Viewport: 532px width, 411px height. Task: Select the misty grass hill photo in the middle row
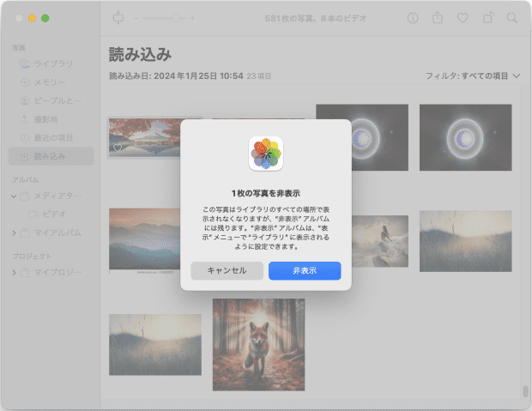point(465,241)
